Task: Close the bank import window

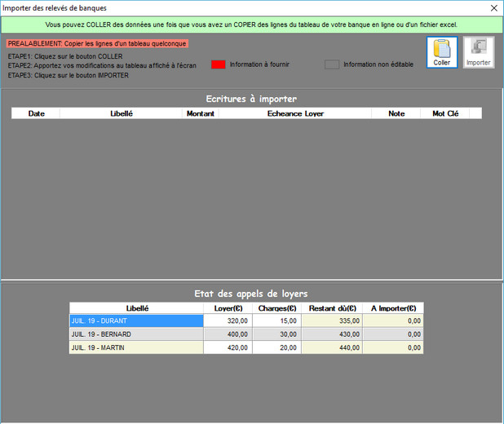Action: click(493, 8)
